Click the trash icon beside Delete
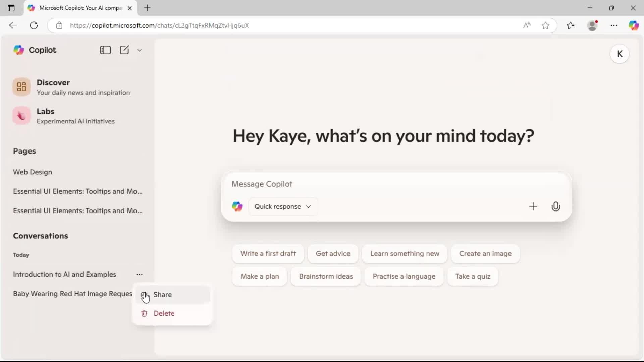Screen dimensions: 644x362 tap(144, 313)
